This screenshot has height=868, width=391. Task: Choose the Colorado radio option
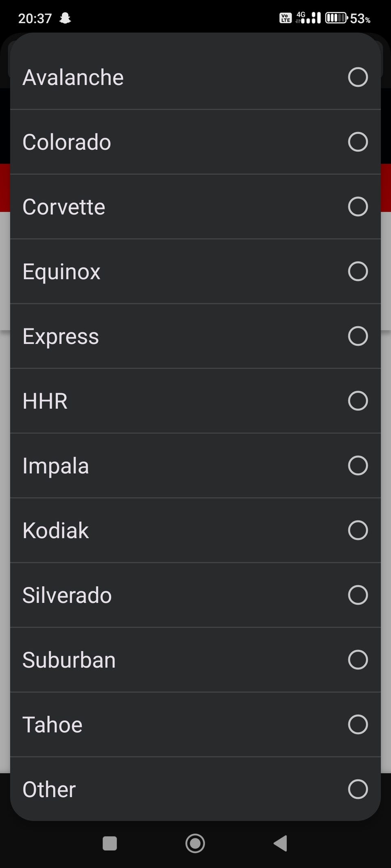(358, 142)
